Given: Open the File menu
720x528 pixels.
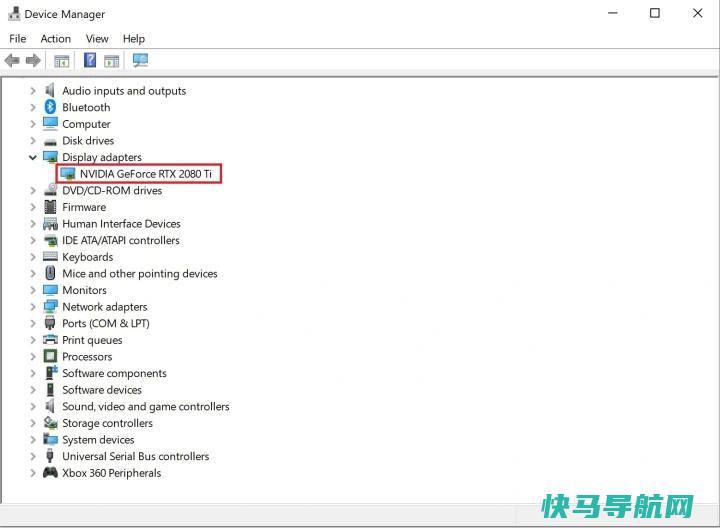Looking at the screenshot, I should coord(17,39).
